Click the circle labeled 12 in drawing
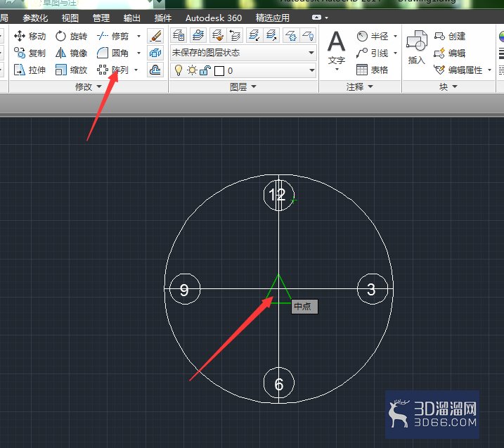 pyautogui.click(x=278, y=195)
